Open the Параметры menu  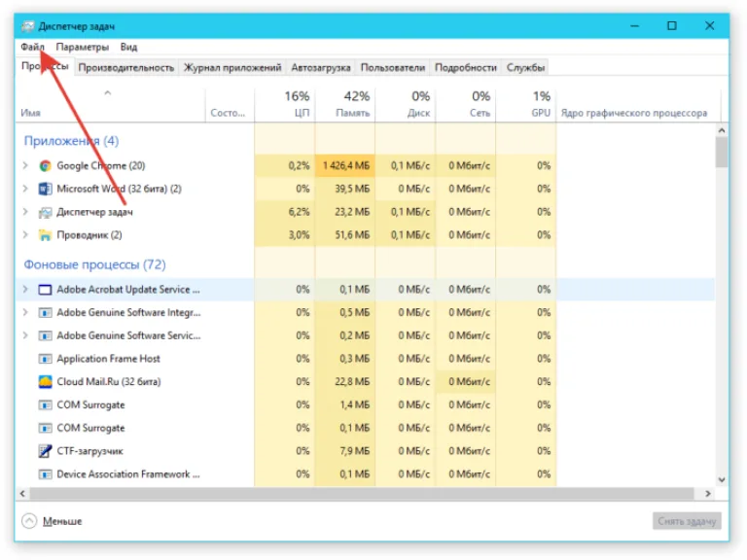(x=83, y=47)
